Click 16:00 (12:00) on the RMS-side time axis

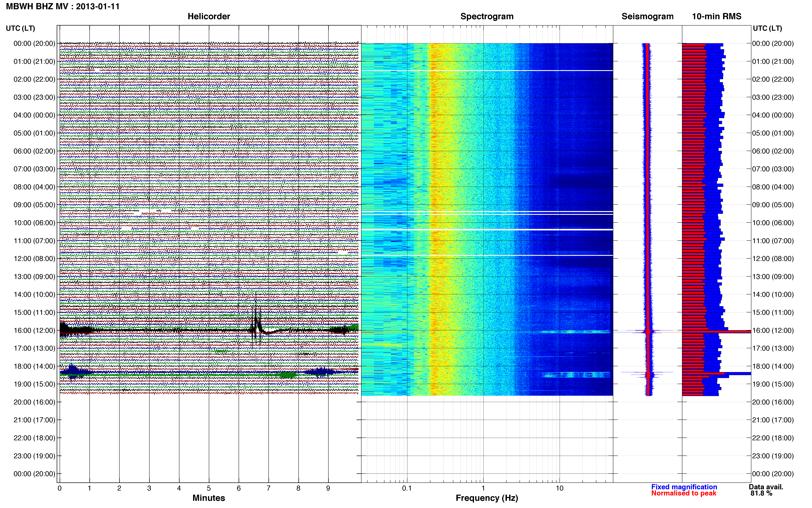point(773,330)
